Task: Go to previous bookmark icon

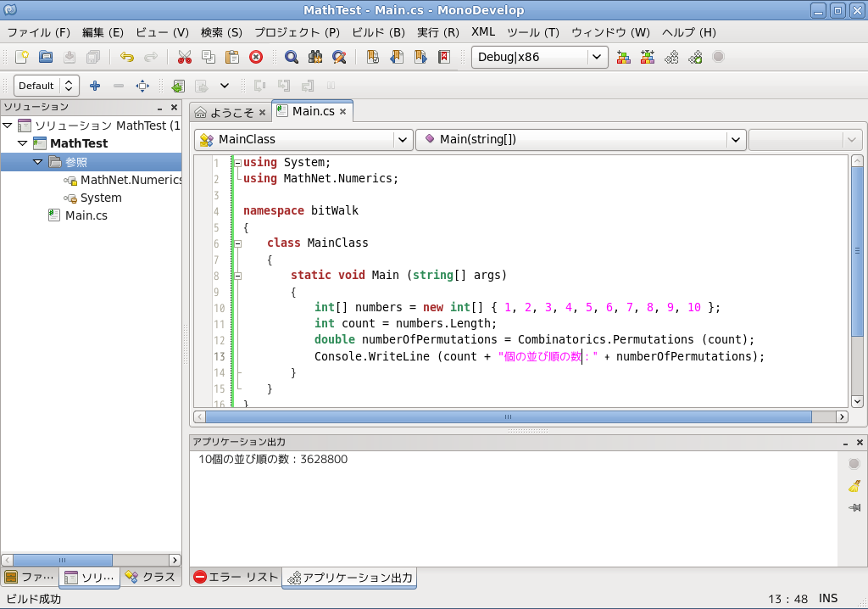Action: click(397, 57)
